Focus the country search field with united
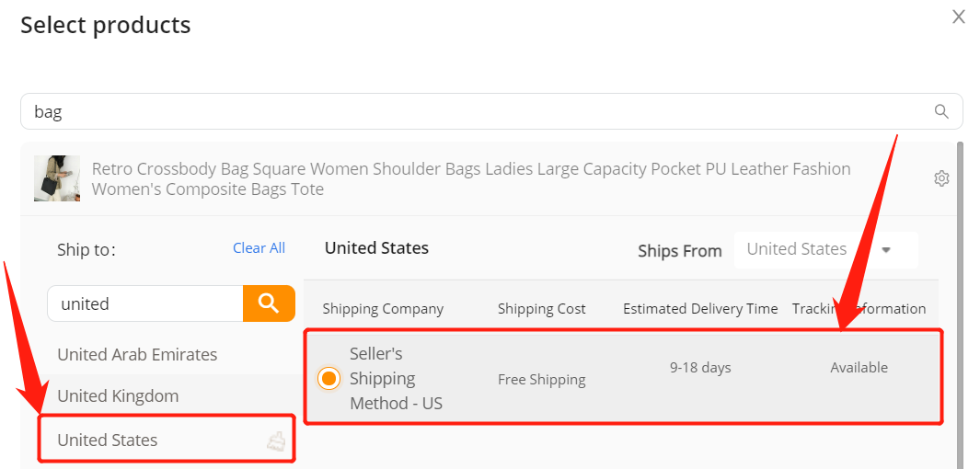The height and width of the screenshot is (469, 980). coord(145,303)
